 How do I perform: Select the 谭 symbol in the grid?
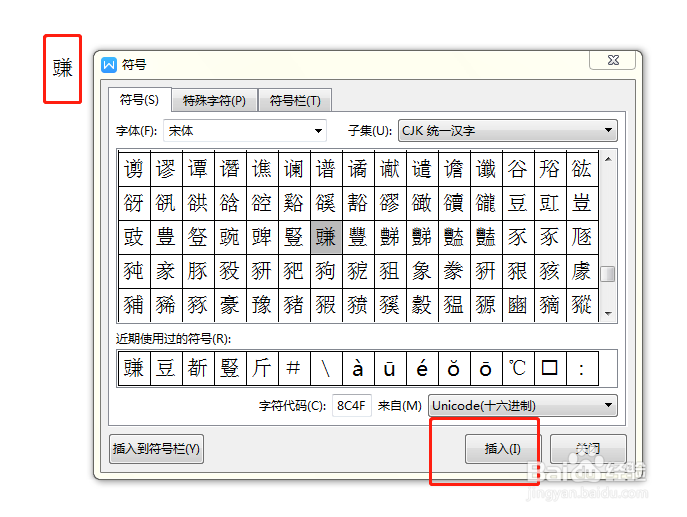pyautogui.click(x=198, y=169)
